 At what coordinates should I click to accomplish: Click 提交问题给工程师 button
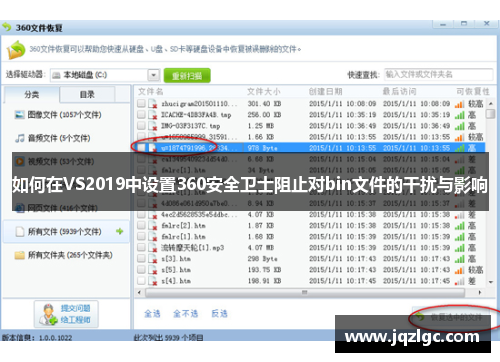[66, 314]
